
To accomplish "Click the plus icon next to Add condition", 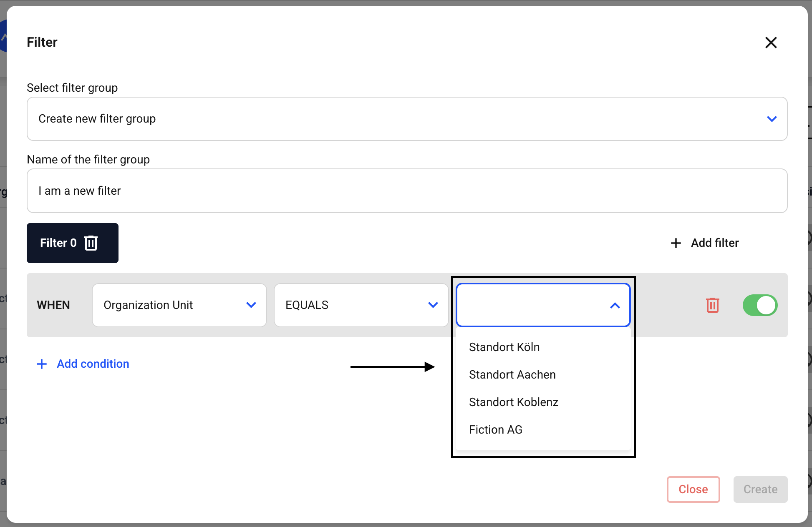I will click(x=42, y=364).
